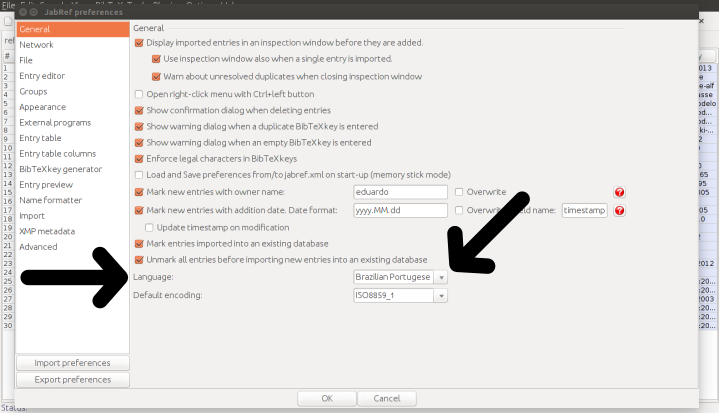
Task: Toggle warn about unresolved duplicates checkbox
Action: point(156,77)
